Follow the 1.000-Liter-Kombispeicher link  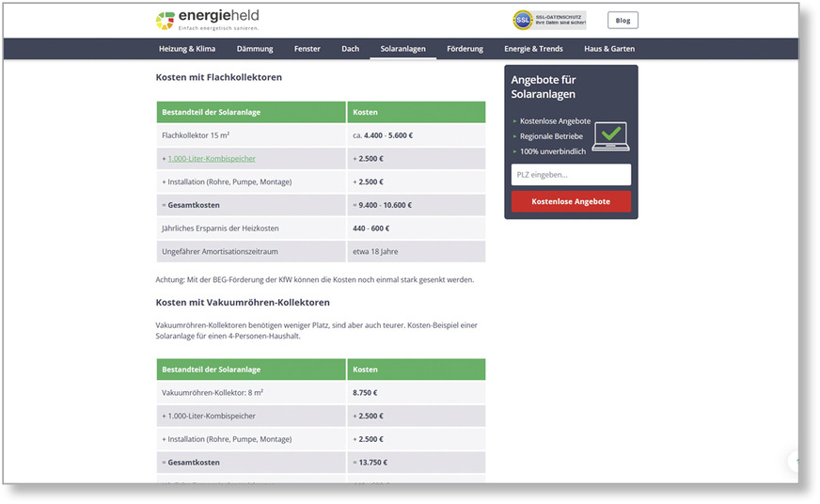pos(211,159)
